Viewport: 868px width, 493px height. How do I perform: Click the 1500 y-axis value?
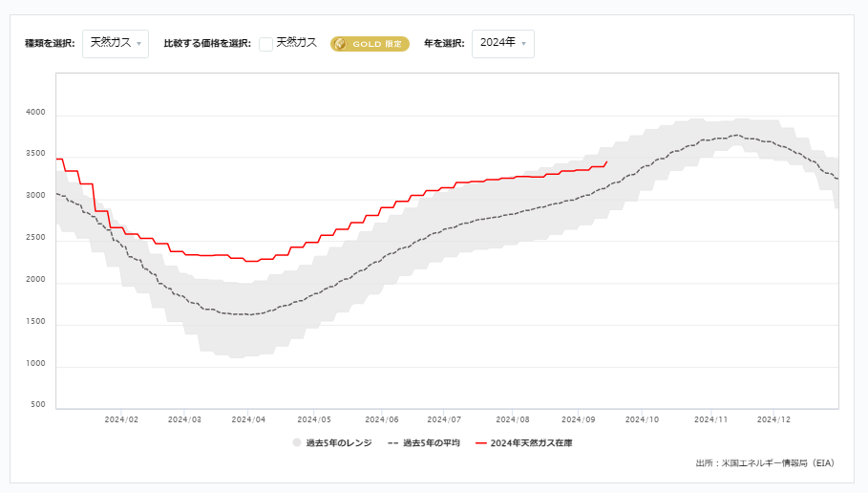(x=35, y=321)
